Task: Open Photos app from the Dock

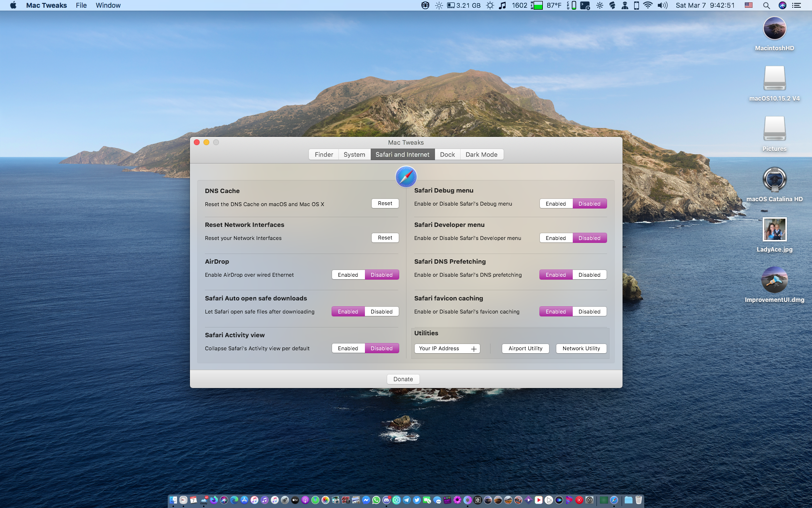Action: [x=325, y=500]
